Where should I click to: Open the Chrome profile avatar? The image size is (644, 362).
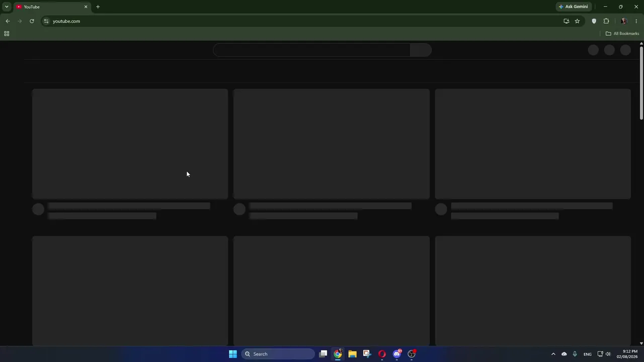pyautogui.click(x=624, y=21)
